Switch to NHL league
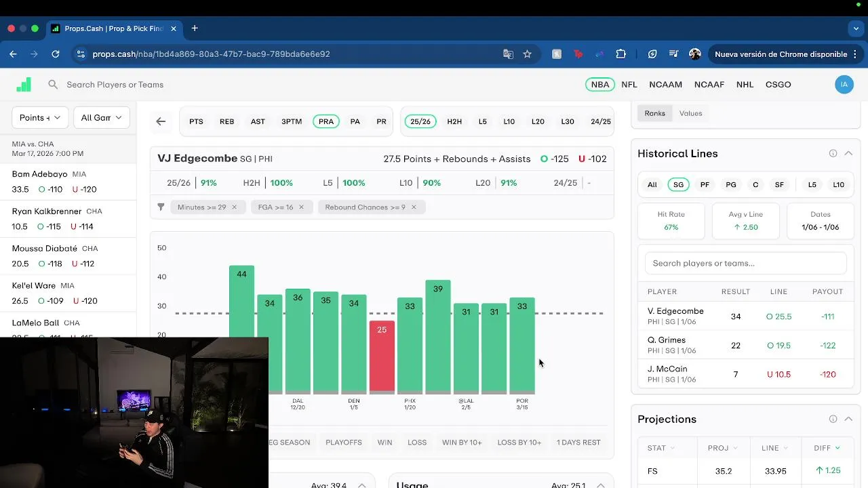Screen dimensions: 868x488 (x=745, y=85)
